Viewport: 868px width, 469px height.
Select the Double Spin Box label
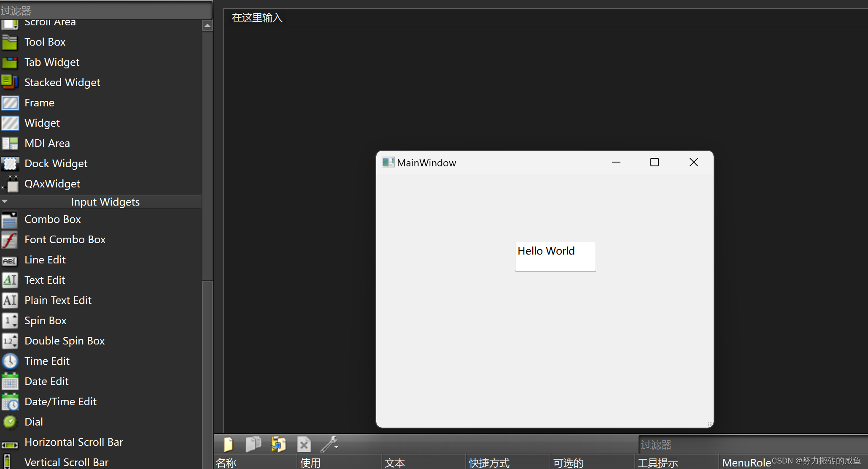[x=65, y=341]
